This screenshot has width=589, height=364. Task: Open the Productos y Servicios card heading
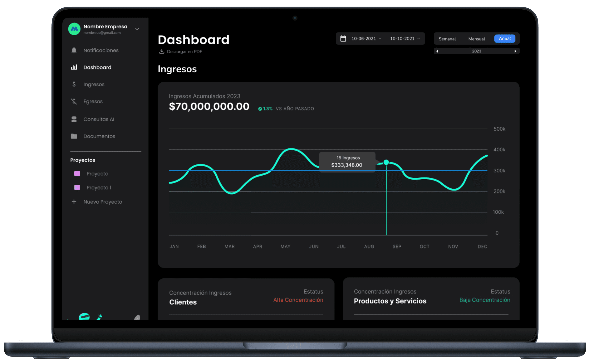coord(390,301)
